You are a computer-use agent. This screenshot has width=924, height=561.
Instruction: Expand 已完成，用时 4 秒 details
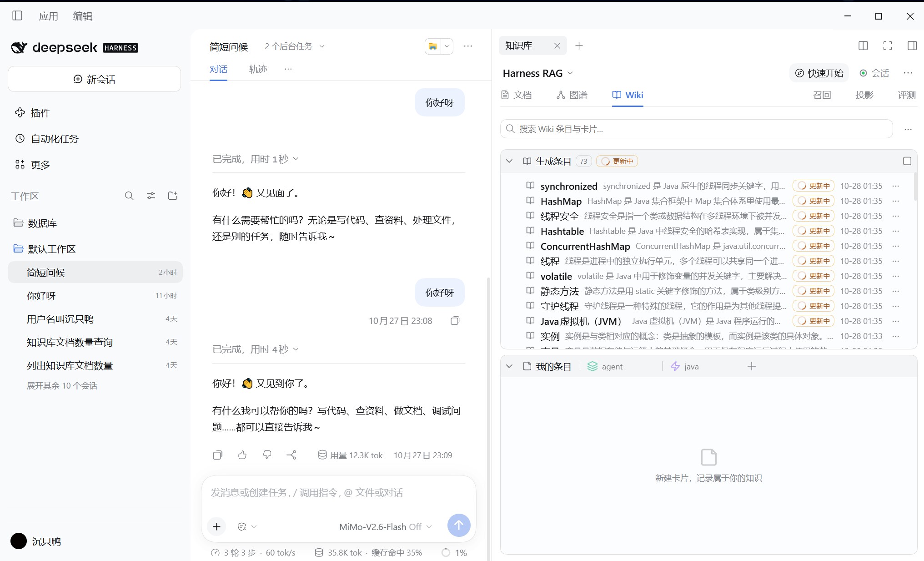(256, 349)
